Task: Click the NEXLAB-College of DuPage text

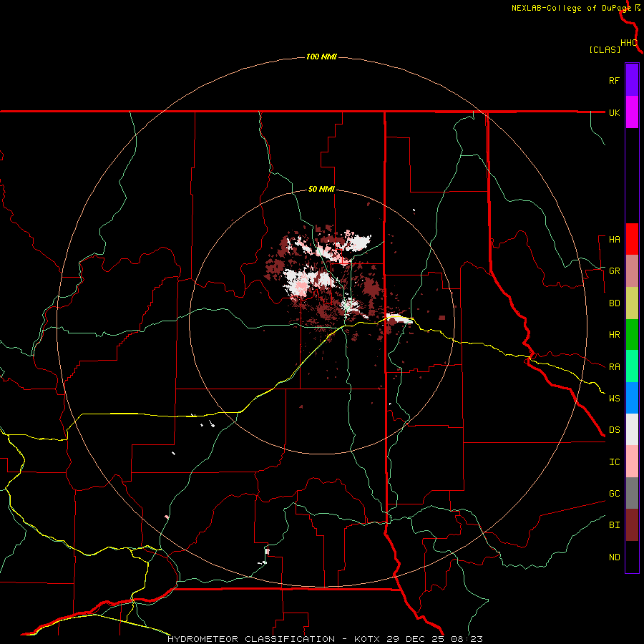Action: point(571,8)
